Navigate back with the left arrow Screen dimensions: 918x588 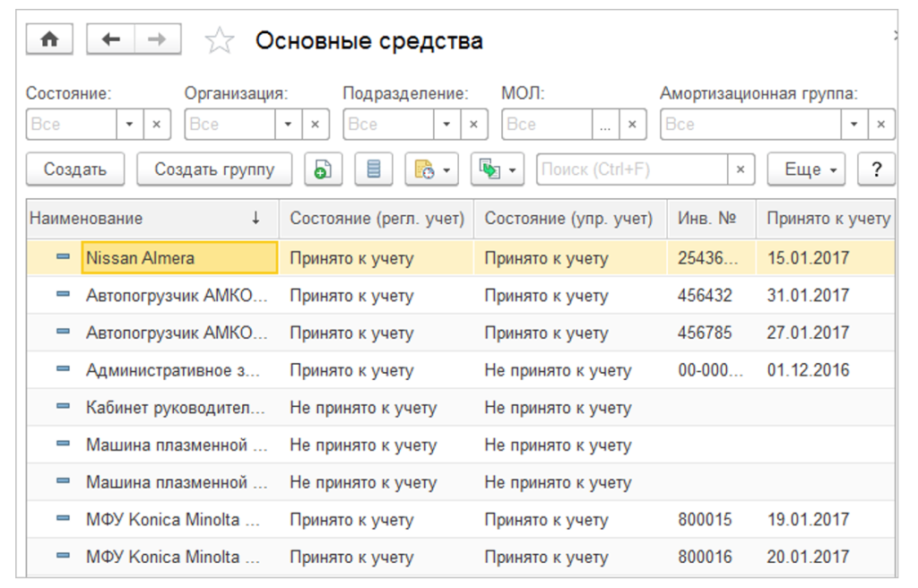tap(110, 39)
